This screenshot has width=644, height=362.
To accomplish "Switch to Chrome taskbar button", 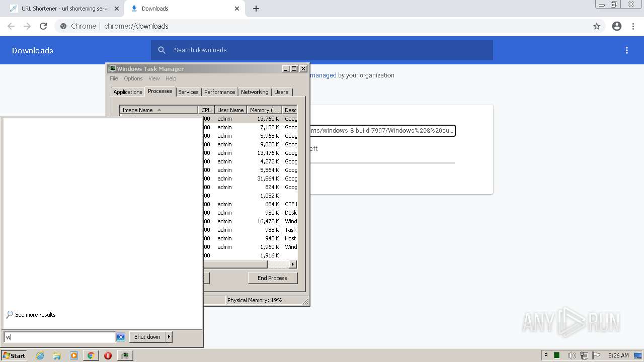I will (91, 355).
